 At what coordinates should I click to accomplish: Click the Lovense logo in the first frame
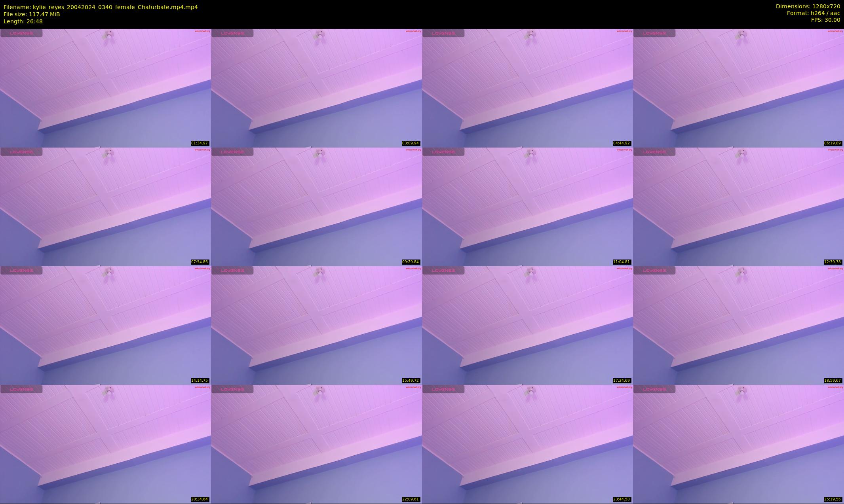coord(21,33)
